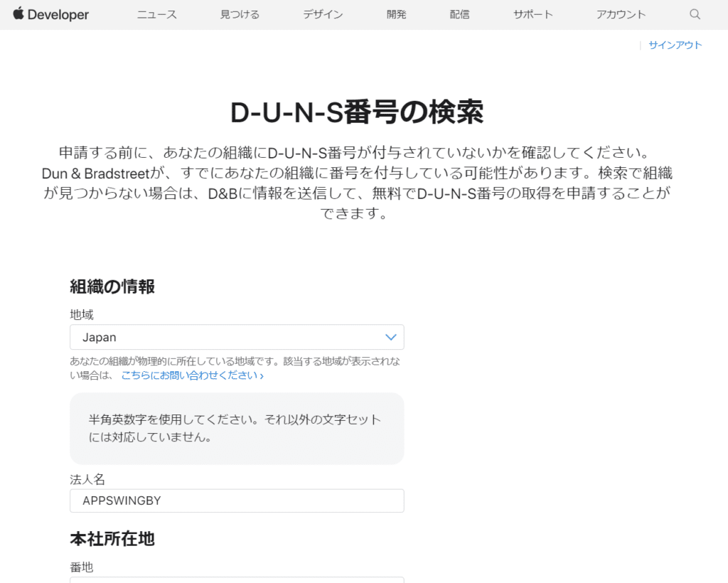Follow the こちらにお問い合わせください link

coord(192,375)
